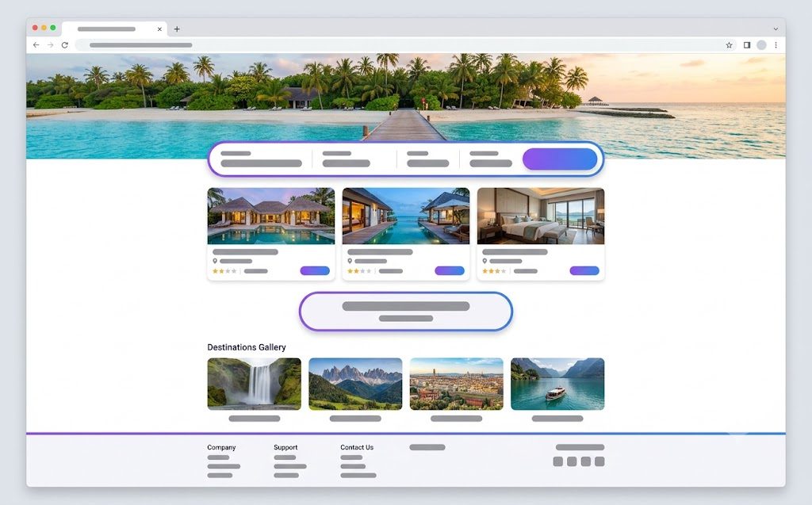
Task: Click the first link under Company
Action: click(x=218, y=457)
